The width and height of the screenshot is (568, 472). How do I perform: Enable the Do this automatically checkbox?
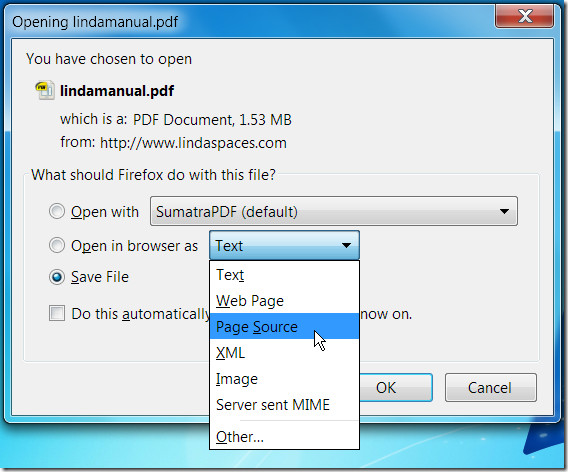pyautogui.click(x=57, y=313)
